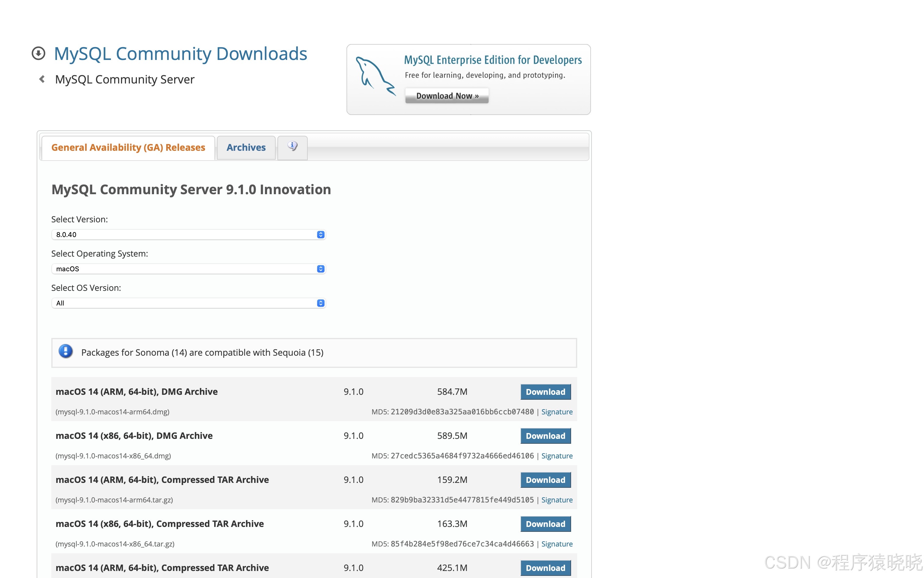The height and width of the screenshot is (578, 924).
Task: Switch to the Archives tab
Action: 246,147
